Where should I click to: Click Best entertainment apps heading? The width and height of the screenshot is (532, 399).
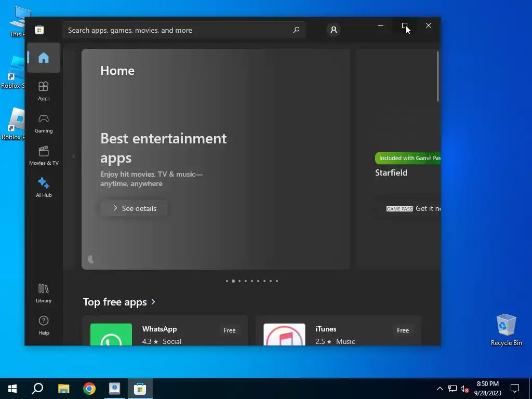click(164, 148)
